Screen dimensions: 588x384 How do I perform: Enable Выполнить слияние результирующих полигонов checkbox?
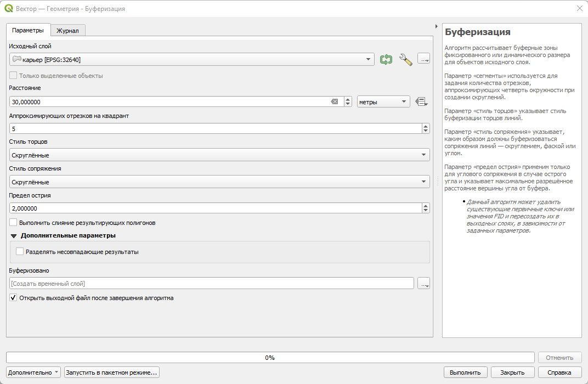click(13, 222)
